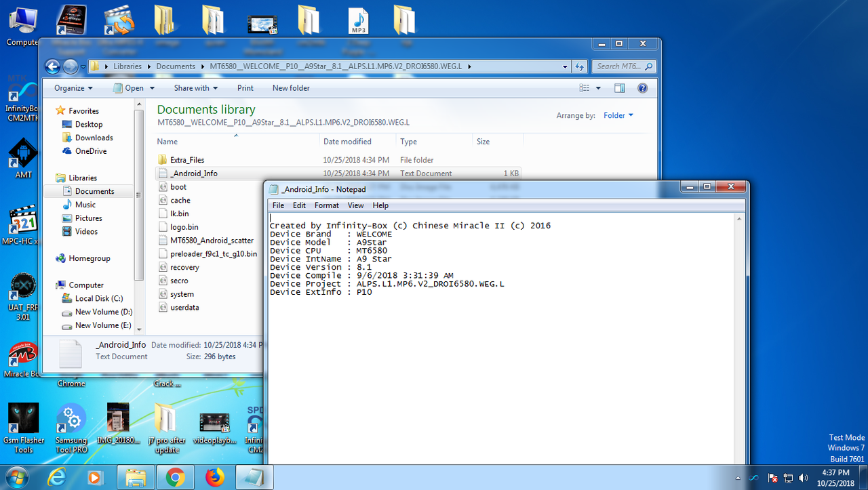This screenshot has width=868, height=490.
Task: Open Notepad View menu
Action: click(356, 205)
